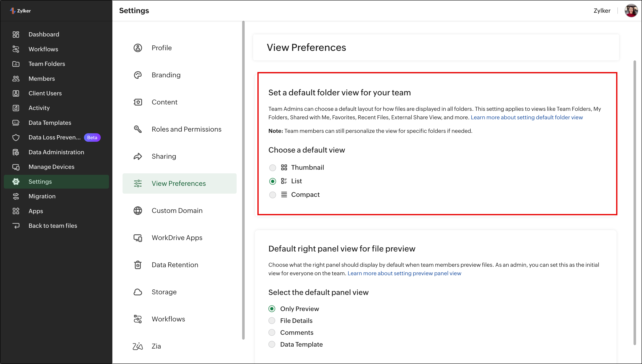
Task: Click the Dashboard grid icon in sidebar
Action: tap(16, 34)
